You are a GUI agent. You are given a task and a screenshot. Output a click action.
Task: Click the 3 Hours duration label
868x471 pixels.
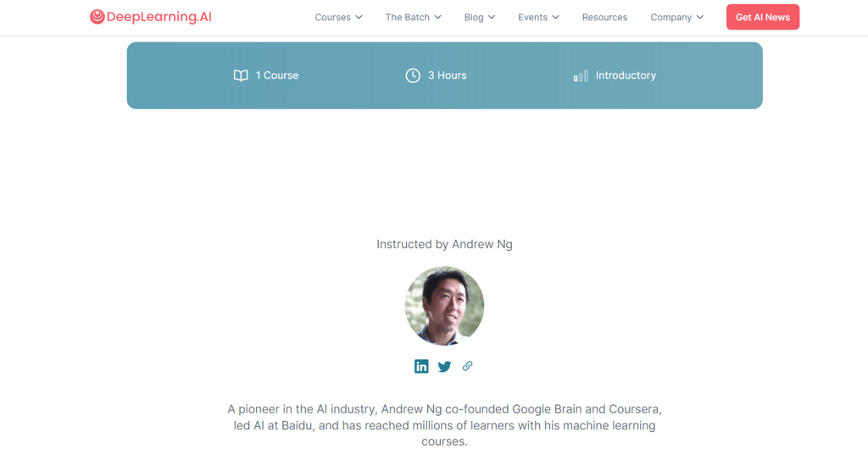[x=448, y=75]
